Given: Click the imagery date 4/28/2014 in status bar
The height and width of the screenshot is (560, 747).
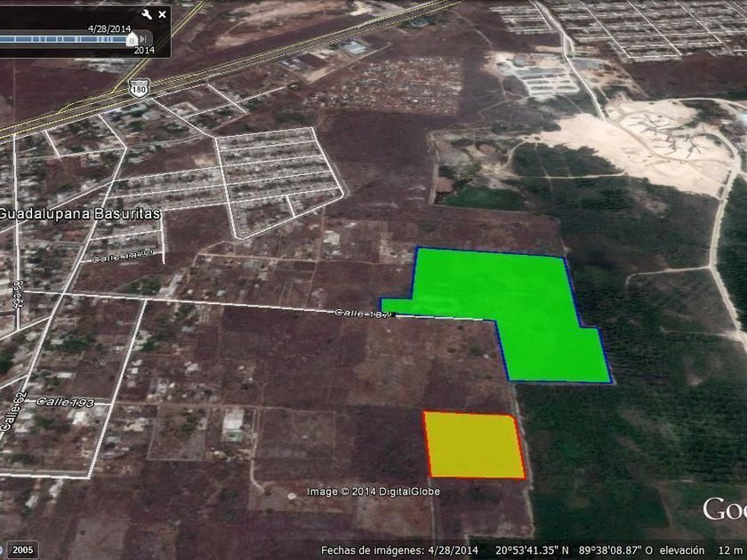Looking at the screenshot, I should (453, 550).
